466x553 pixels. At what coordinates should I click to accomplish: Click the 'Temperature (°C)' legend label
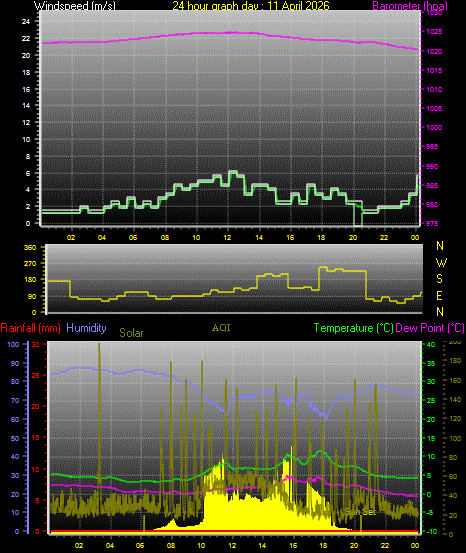click(353, 328)
